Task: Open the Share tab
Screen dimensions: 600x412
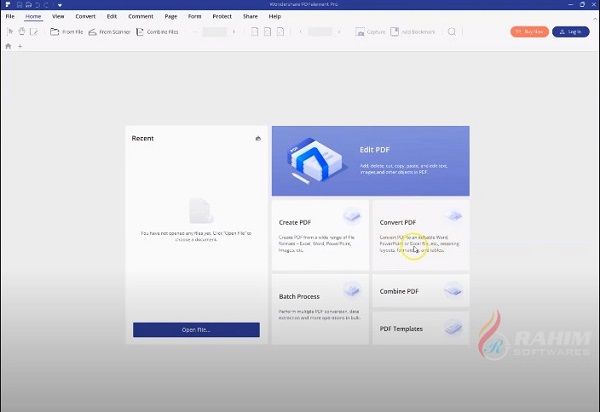Action: tap(250, 16)
